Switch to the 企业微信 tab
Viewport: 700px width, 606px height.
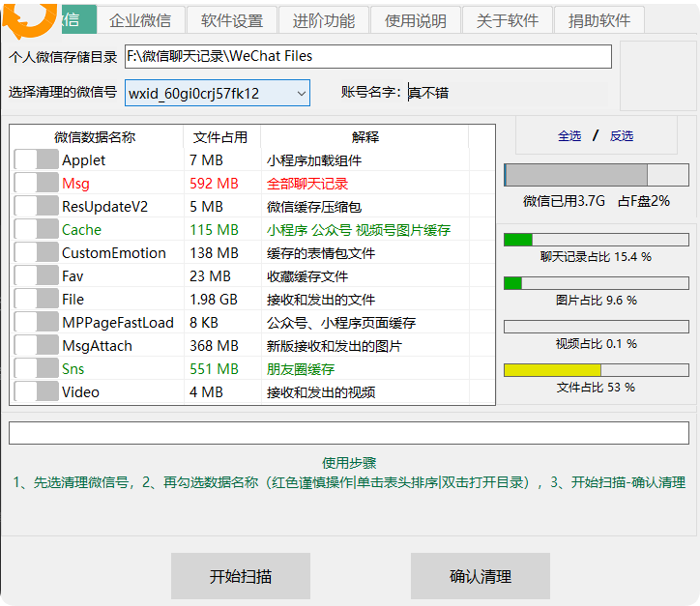pyautogui.click(x=140, y=20)
